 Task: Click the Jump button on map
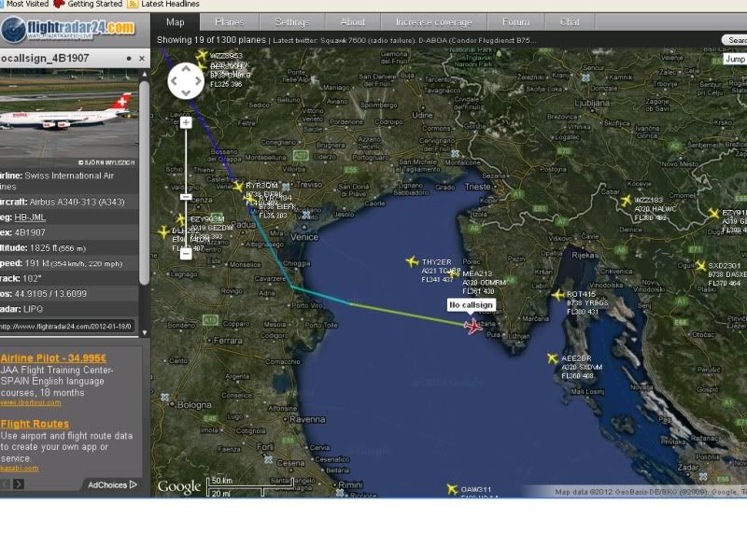(736, 59)
